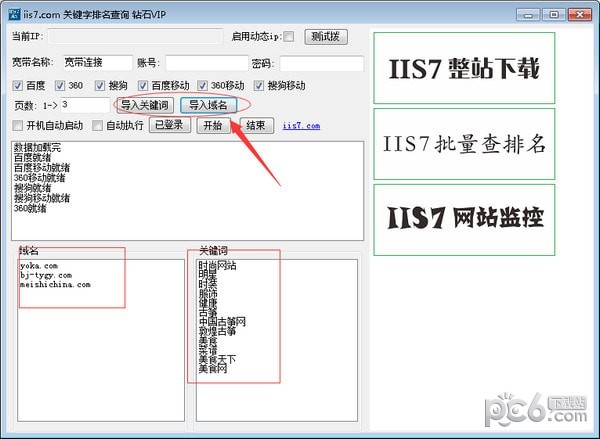The width and height of the screenshot is (600, 439).
Task: Enable the 自动执行 checkbox
Action: [x=98, y=126]
